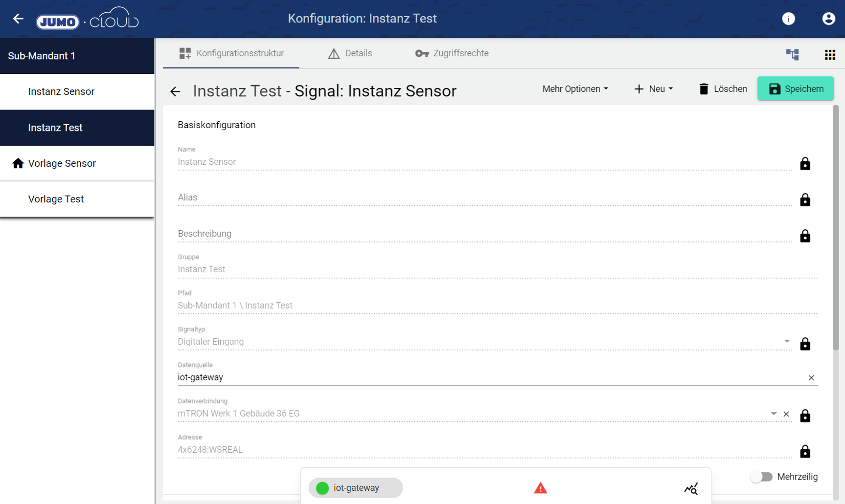Click the red warning triangle icon
The image size is (845, 504).
[540, 488]
